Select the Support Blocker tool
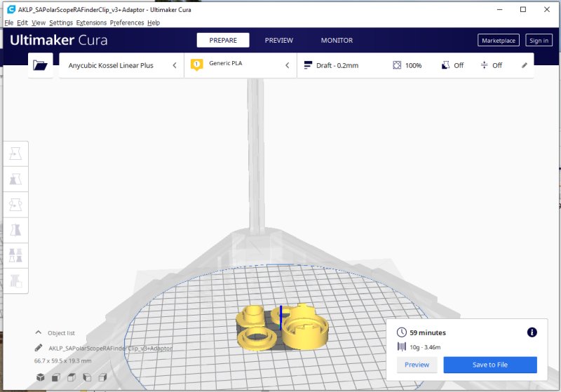Viewport: 561px width, 392px height. point(15,281)
